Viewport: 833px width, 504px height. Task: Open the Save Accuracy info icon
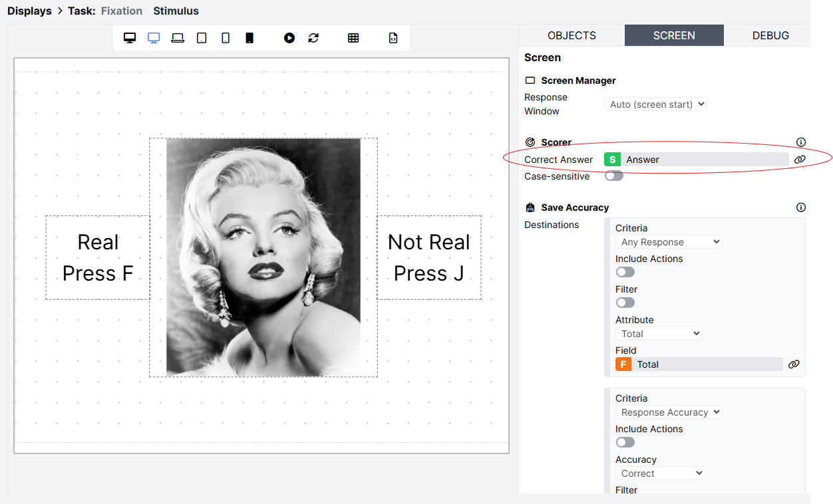(801, 207)
